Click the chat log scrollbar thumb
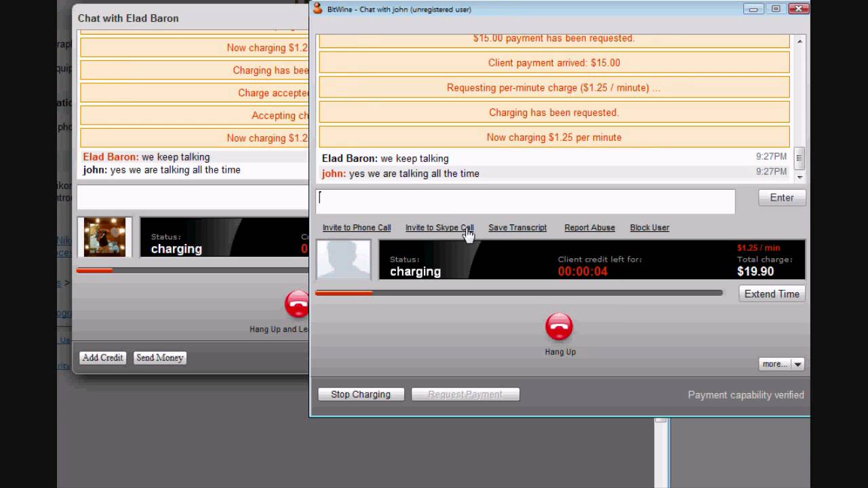Image resolution: width=868 pixels, height=488 pixels. [x=800, y=159]
